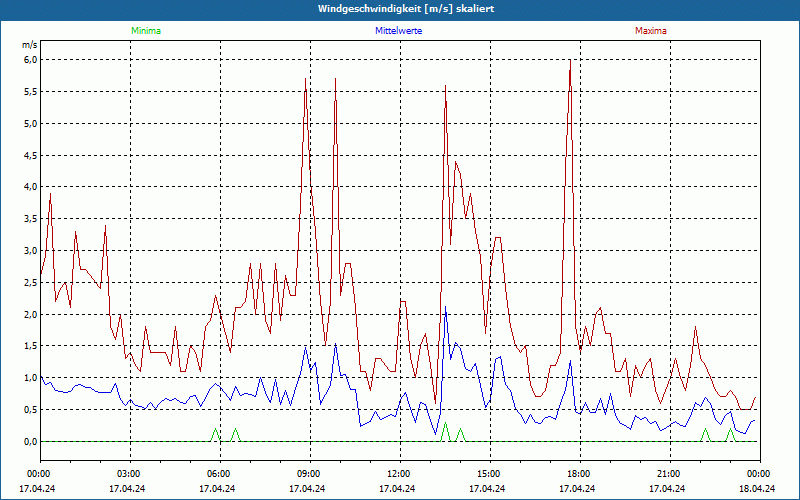This screenshot has height=500, width=800.
Task: Click the green Minima legend label
Action: pos(145,31)
